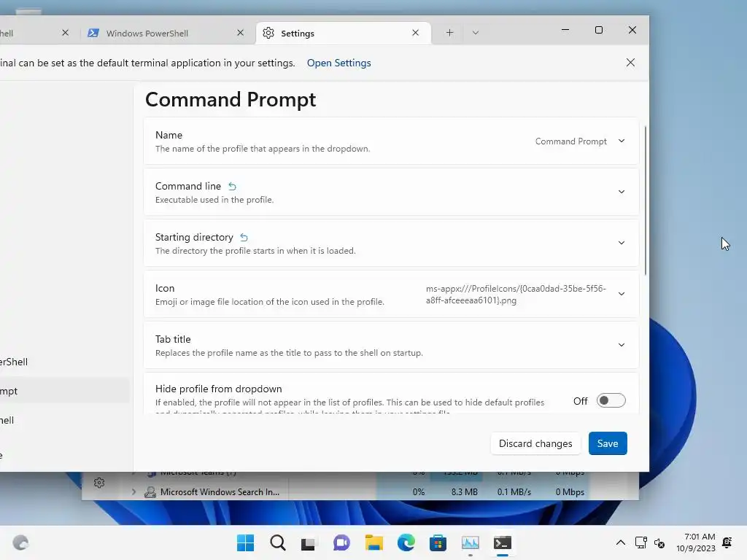
Task: Open Task View from taskbar
Action: (x=309, y=542)
